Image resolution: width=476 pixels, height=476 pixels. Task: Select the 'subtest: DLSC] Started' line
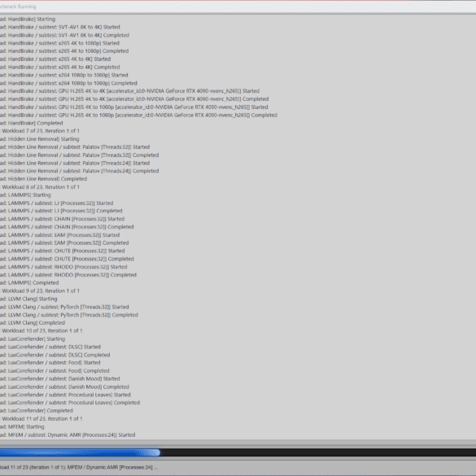click(x=50, y=347)
